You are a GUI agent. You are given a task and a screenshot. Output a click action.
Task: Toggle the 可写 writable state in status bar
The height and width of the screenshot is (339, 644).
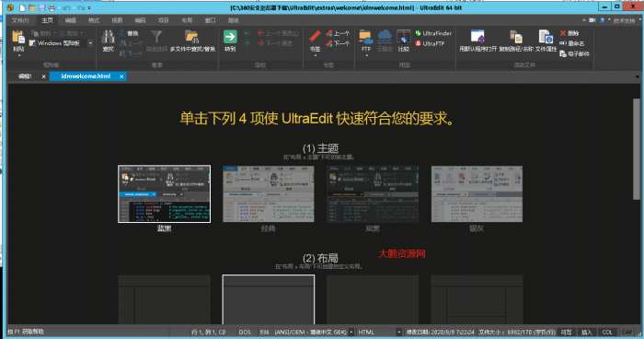[x=566, y=332]
